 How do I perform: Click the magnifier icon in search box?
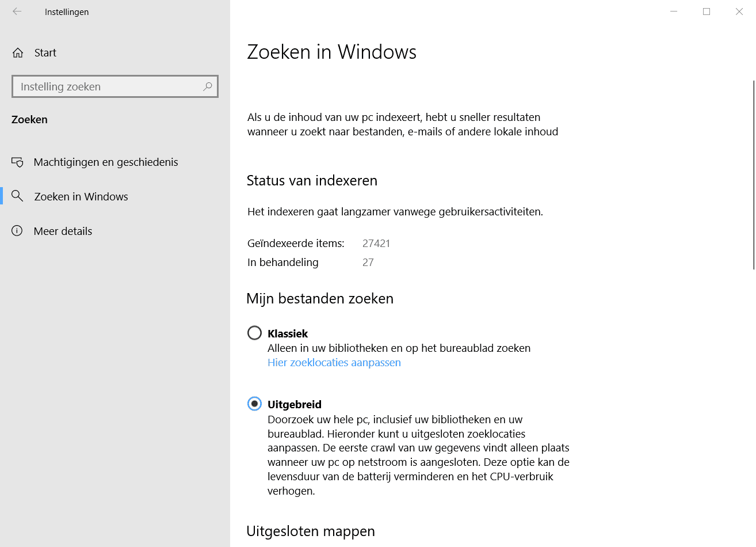tap(208, 86)
